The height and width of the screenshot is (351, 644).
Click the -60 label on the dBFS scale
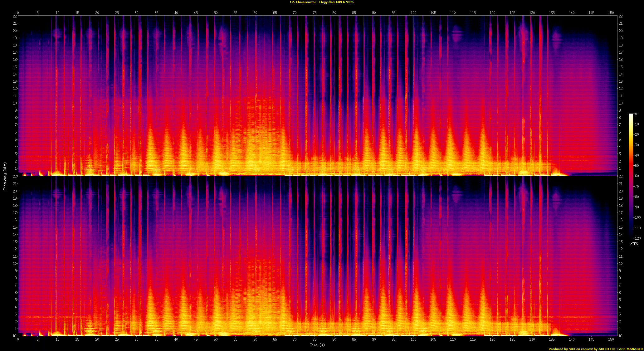tap(636, 176)
